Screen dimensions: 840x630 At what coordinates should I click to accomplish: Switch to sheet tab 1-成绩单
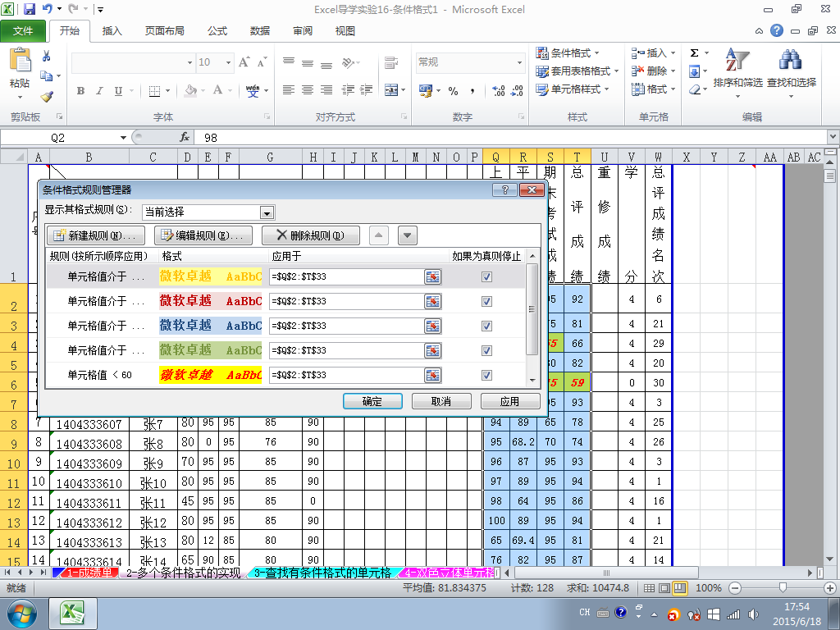point(89,573)
